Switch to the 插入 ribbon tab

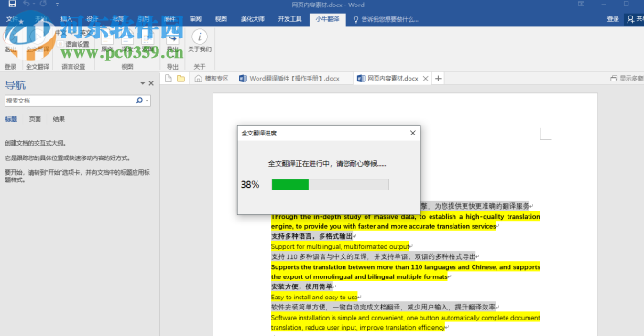[66, 19]
